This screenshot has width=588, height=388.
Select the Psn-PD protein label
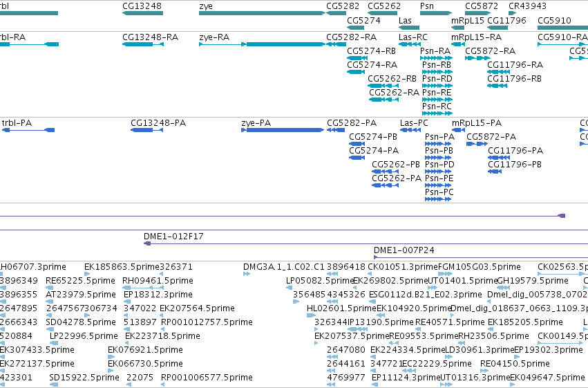[x=439, y=165]
